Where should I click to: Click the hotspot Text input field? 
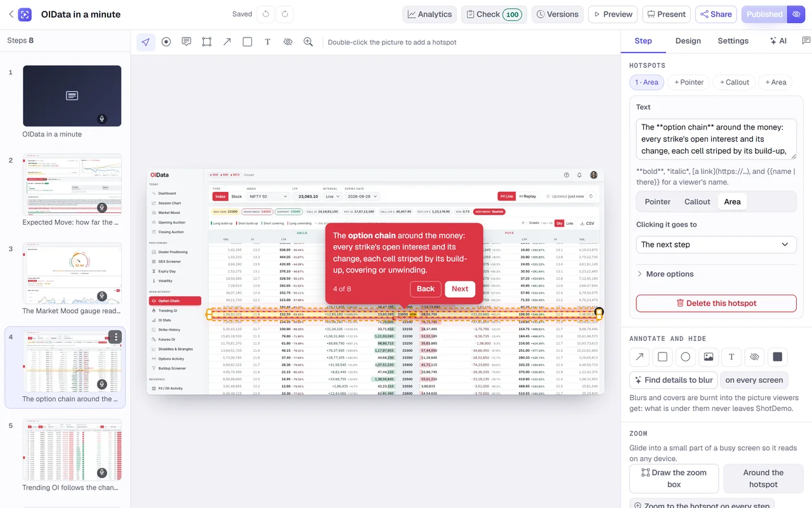click(x=716, y=139)
